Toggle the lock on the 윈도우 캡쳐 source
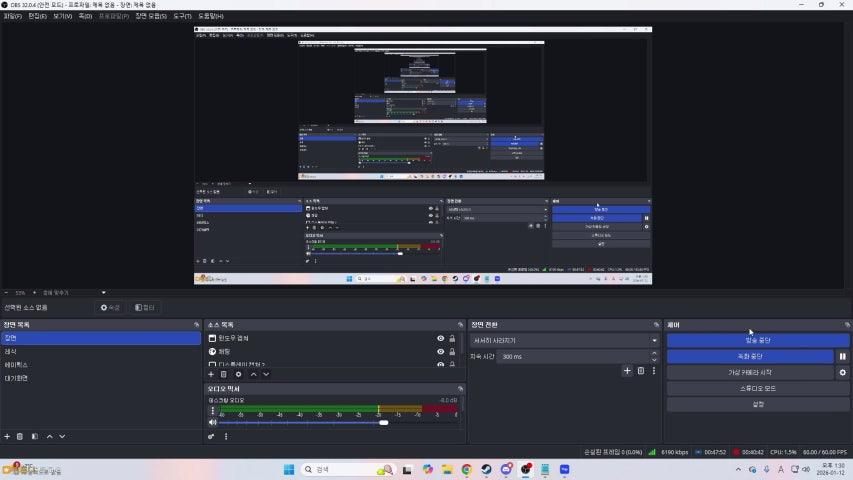 (x=452, y=339)
